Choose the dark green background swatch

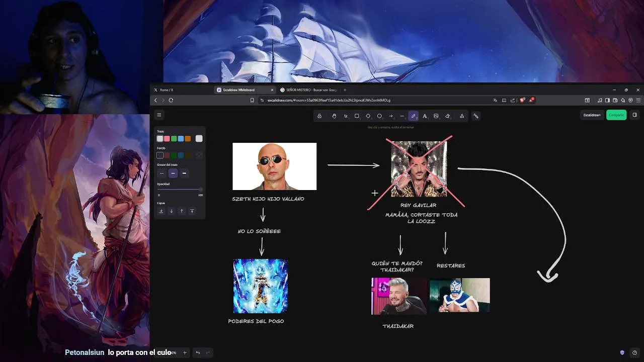click(174, 155)
